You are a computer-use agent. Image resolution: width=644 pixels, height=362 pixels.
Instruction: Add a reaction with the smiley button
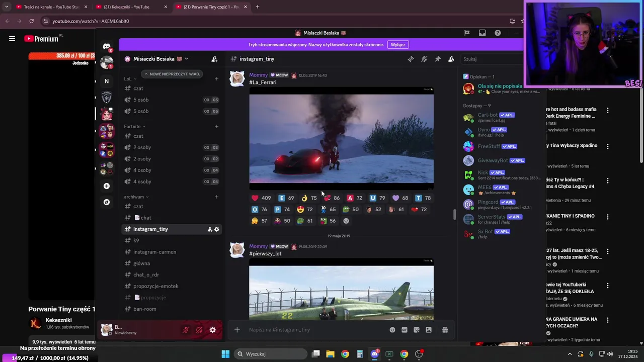click(x=346, y=221)
